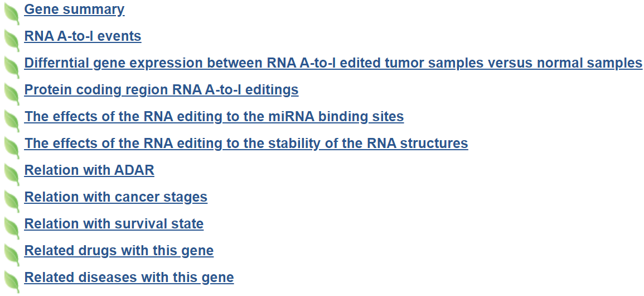Click leaf icon beside miRNA binding sites link
Screen dimensions: 644x296
11,121
